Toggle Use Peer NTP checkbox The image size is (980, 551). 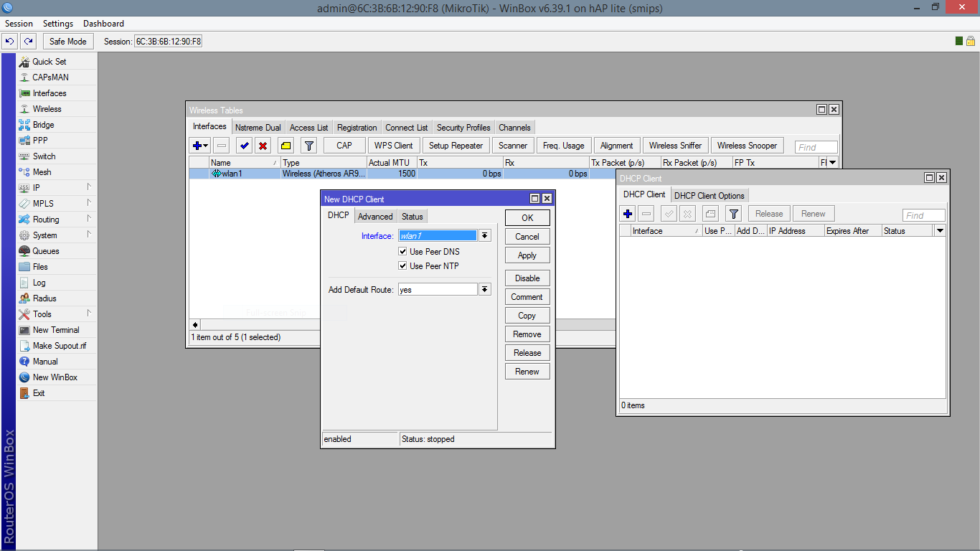coord(403,266)
